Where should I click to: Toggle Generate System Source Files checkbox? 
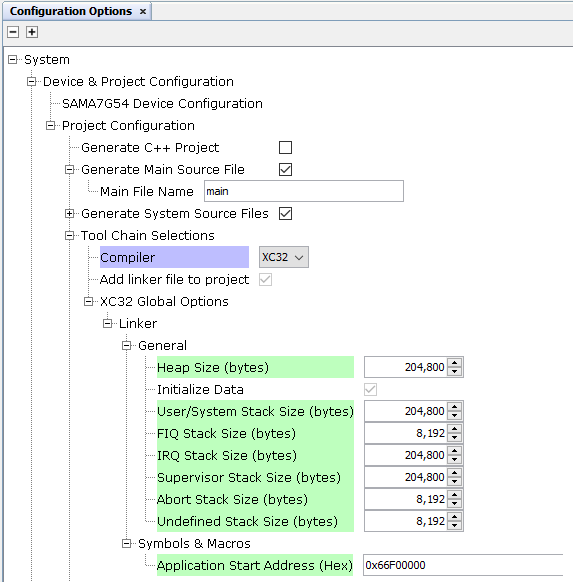(x=285, y=213)
